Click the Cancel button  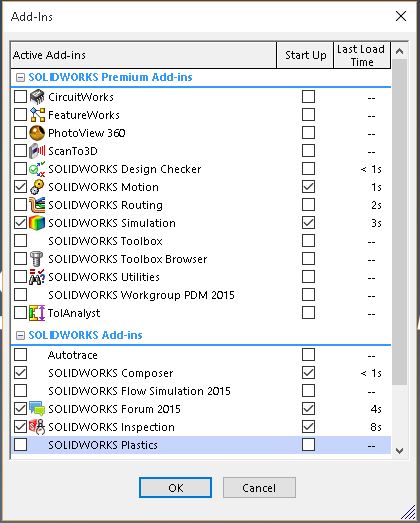click(259, 488)
